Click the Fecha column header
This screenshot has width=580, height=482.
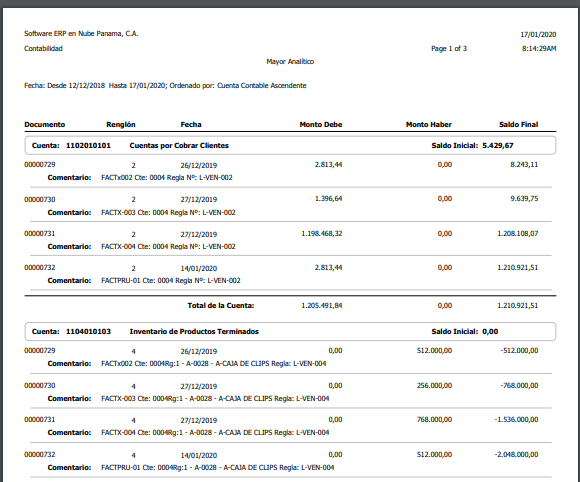(x=191, y=125)
